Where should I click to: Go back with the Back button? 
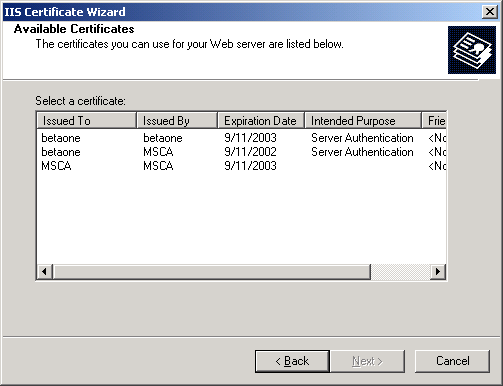point(292,361)
